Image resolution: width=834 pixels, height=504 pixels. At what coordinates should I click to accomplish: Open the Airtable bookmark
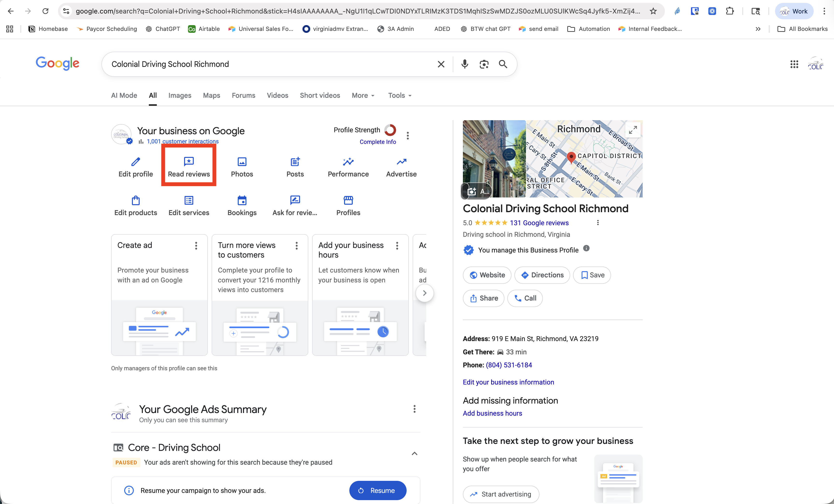pos(204,29)
